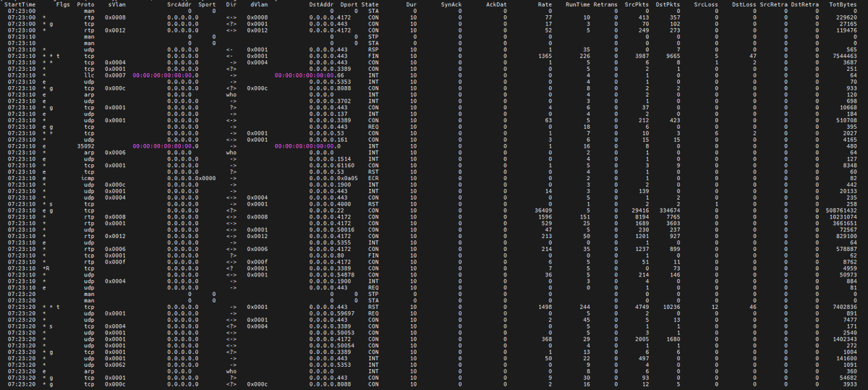The image size is (868, 390).
Task: Select the RSP state value
Action: (x=373, y=49)
